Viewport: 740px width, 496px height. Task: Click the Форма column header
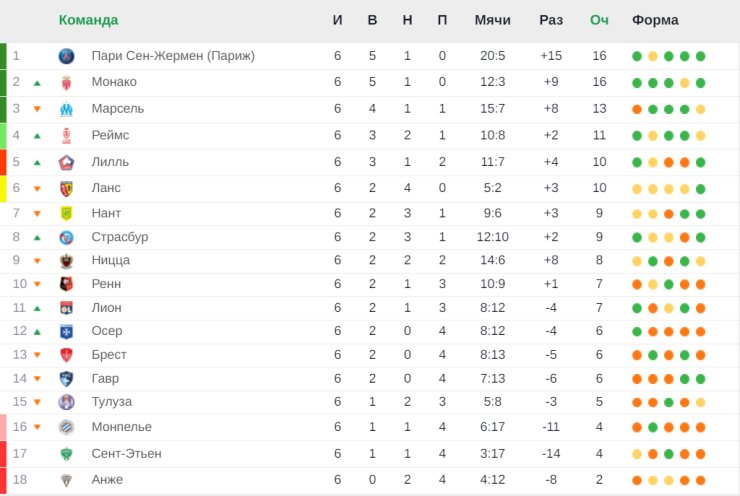(x=655, y=20)
